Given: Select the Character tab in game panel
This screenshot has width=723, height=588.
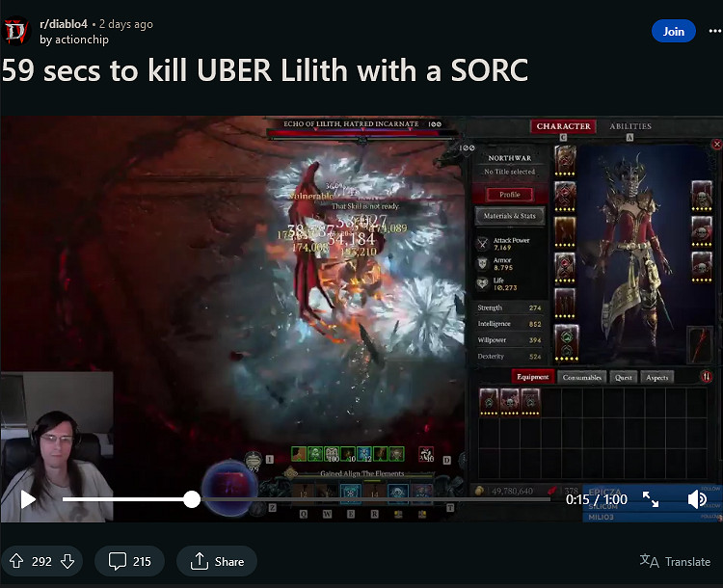Looking at the screenshot, I should tap(563, 126).
